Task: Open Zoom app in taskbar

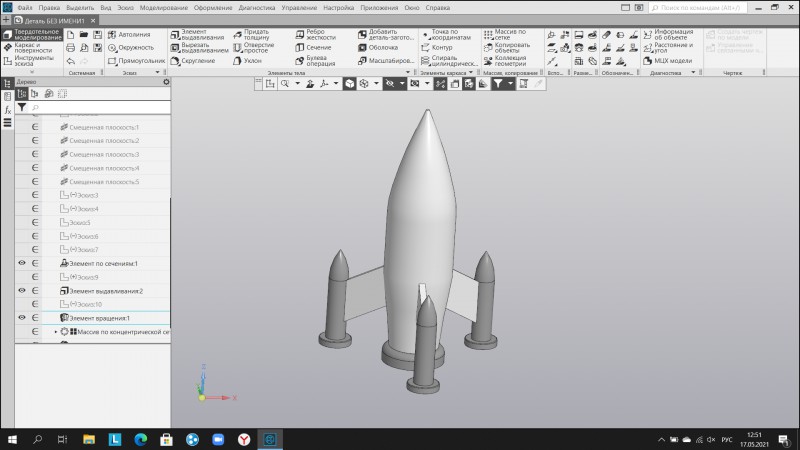Action: 218,439
